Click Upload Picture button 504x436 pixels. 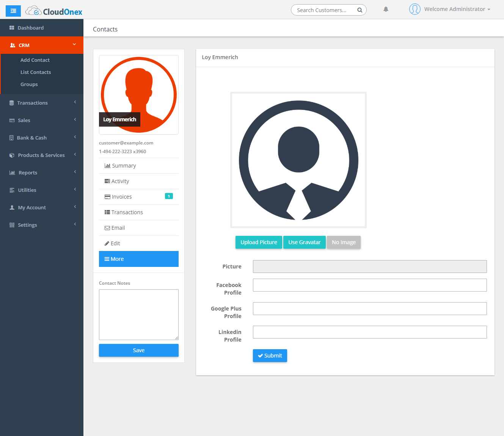(x=259, y=242)
